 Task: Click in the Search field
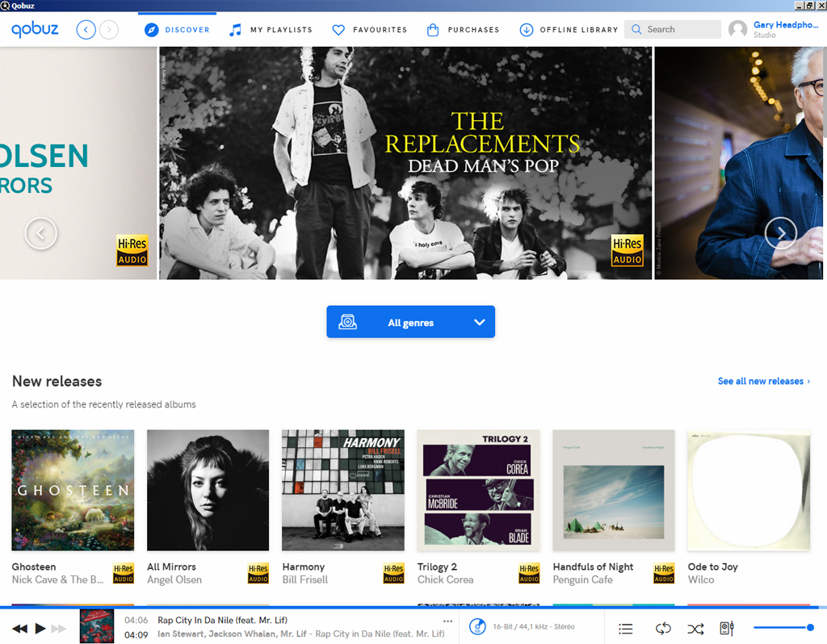(673, 30)
